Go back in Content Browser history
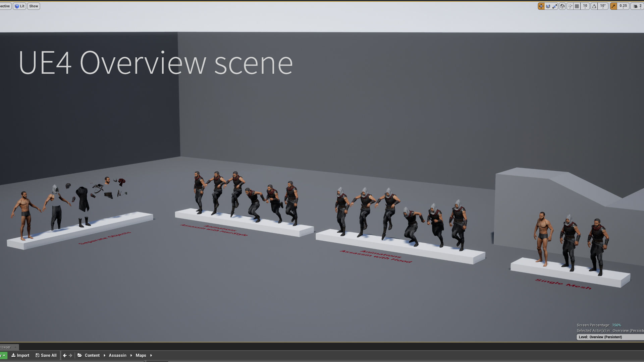Image resolution: width=644 pixels, height=362 pixels. (65, 355)
